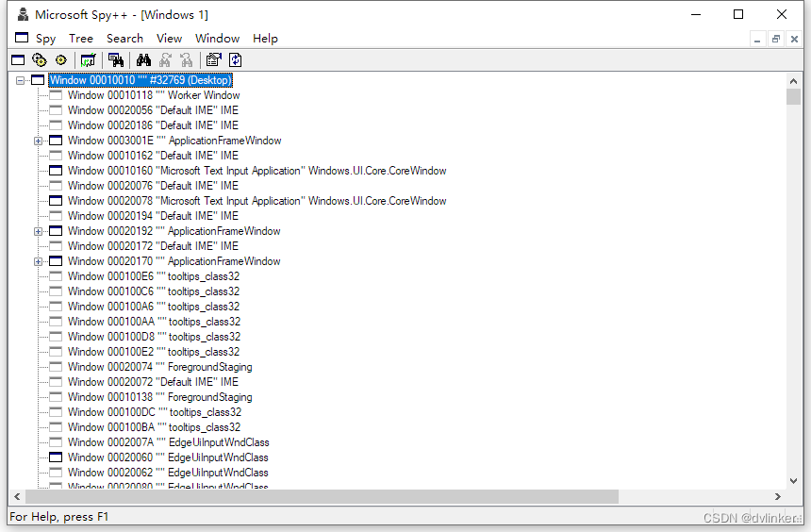Click the Log Messages toolbar icon
This screenshot has height=532, width=811.
point(89,60)
